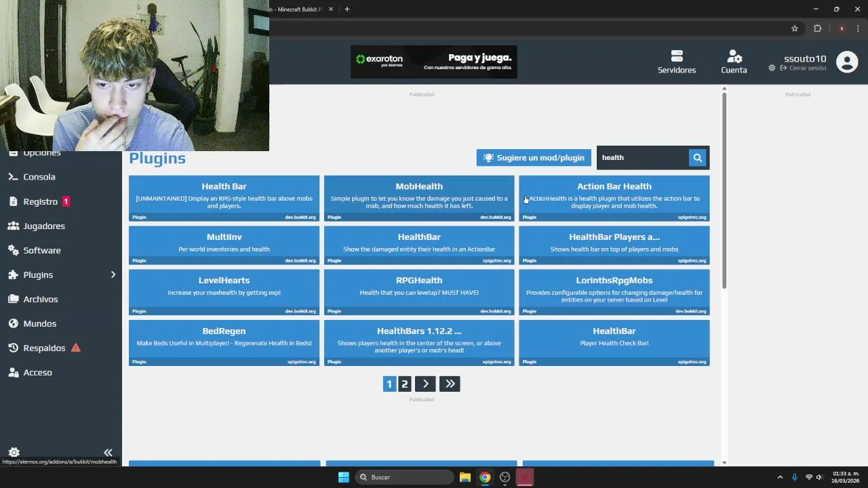Go to next results page arrow
868x488 pixels.
tap(425, 384)
